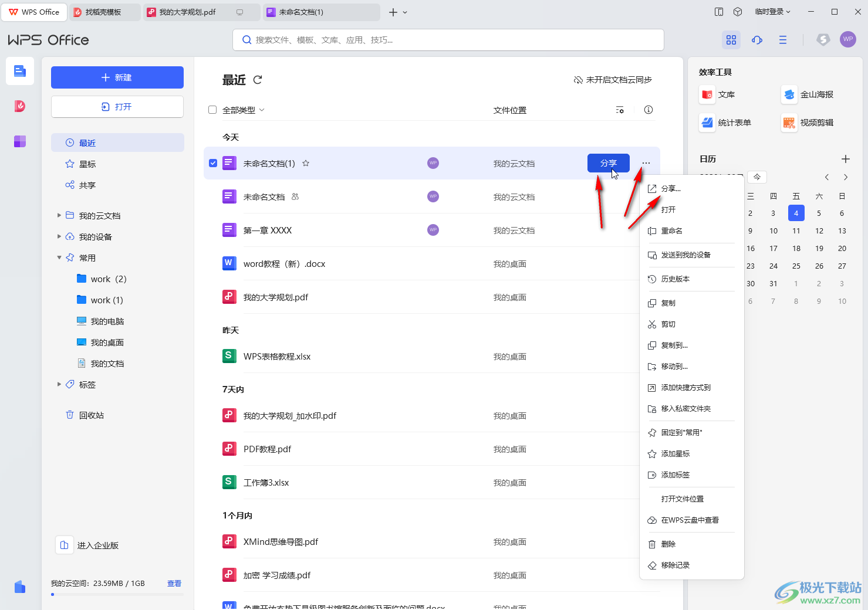Click the split window layout icon in title bar
This screenshot has height=610, width=868.
(x=719, y=12)
